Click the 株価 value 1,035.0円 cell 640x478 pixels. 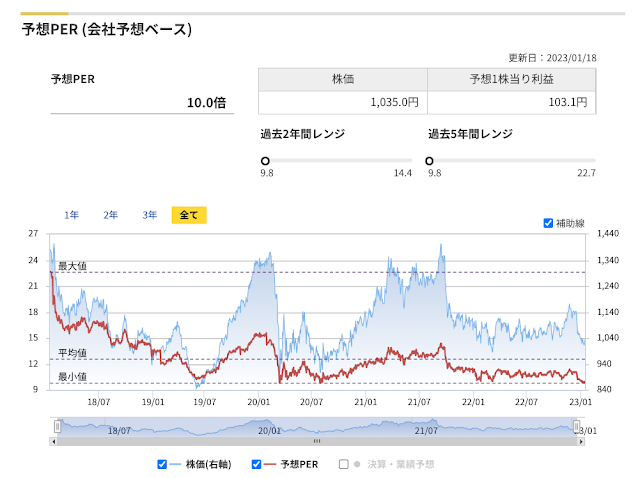coord(343,102)
